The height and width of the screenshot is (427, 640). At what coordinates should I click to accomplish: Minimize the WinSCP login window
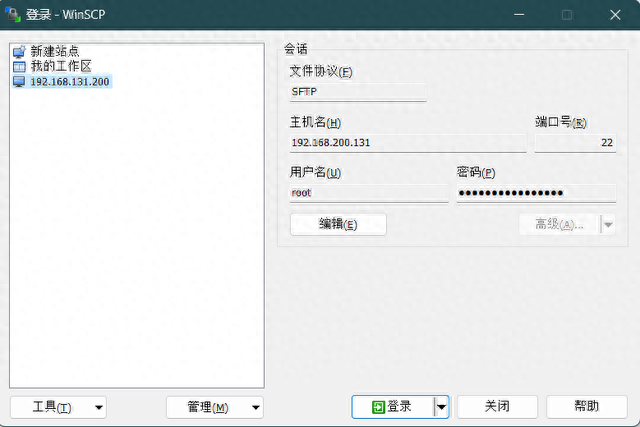(x=519, y=15)
